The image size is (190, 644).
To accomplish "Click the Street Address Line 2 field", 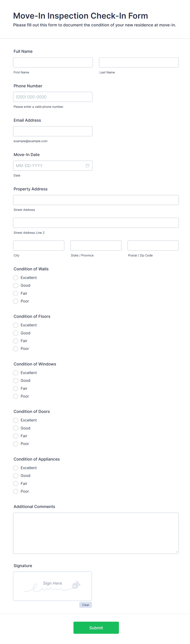I will (x=96, y=223).
